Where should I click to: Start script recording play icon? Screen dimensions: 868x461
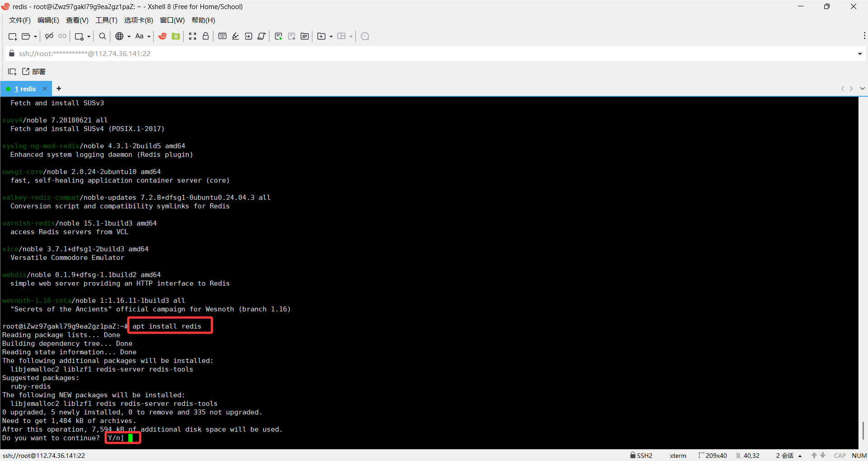click(x=278, y=36)
